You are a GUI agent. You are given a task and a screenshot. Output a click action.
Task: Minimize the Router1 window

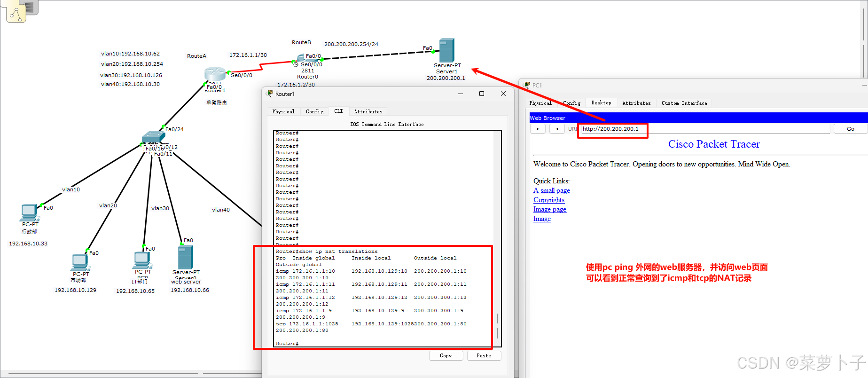pos(461,94)
